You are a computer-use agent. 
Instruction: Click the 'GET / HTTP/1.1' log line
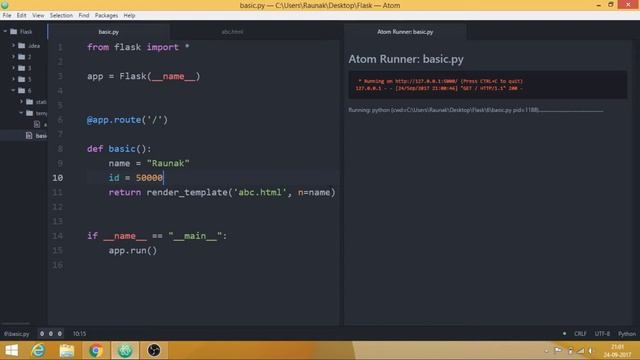[439, 88]
